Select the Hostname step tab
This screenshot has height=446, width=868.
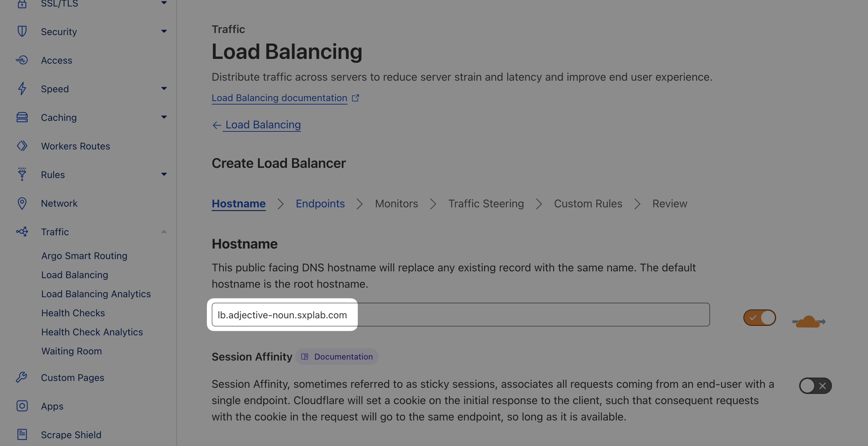pos(239,204)
